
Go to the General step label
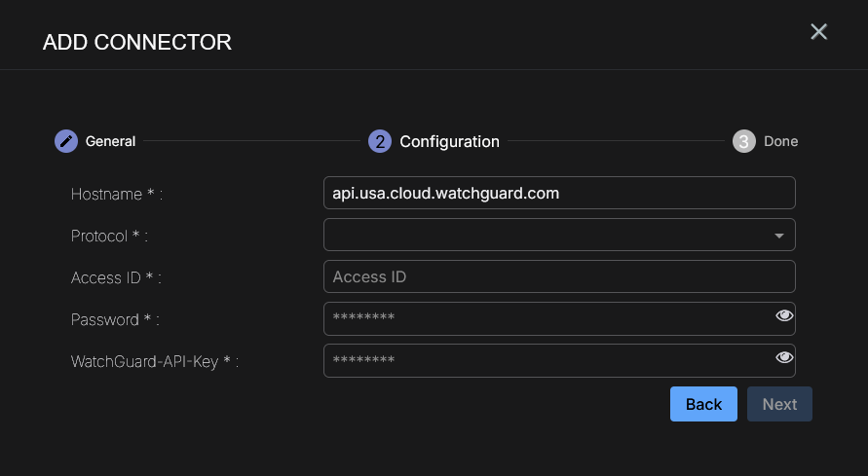pos(110,141)
